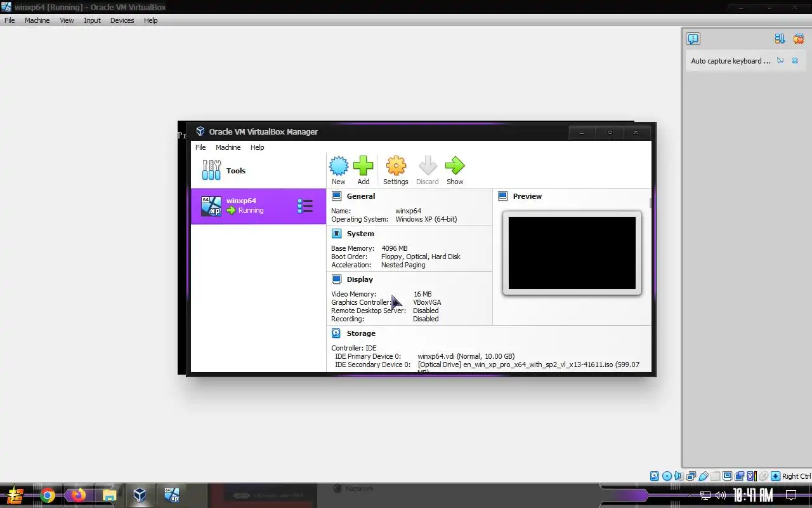Click the 10:47 AM taskbar clock
Screen dimensions: 812x508
[x=753, y=495]
